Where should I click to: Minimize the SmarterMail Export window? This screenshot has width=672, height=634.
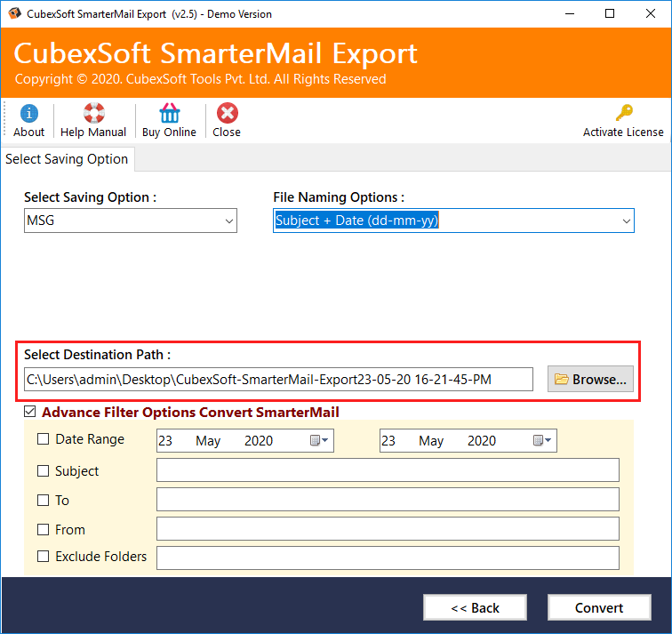pyautogui.click(x=570, y=13)
